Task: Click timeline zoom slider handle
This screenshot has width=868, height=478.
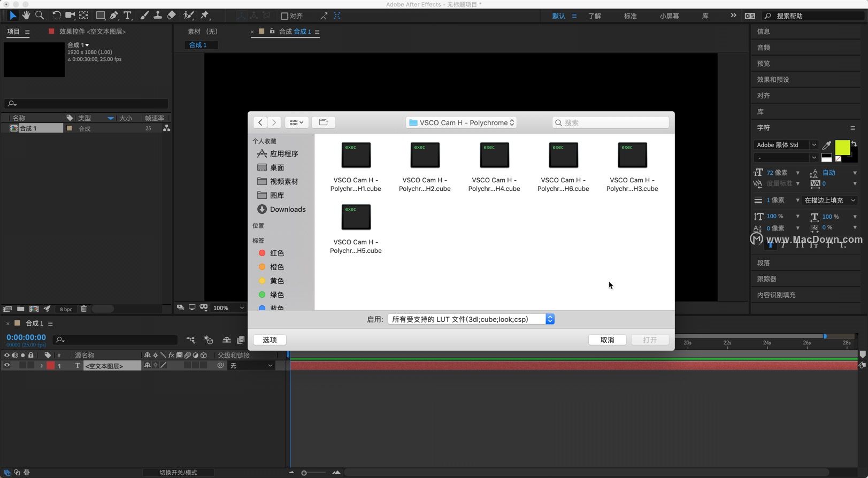Action: [304, 473]
